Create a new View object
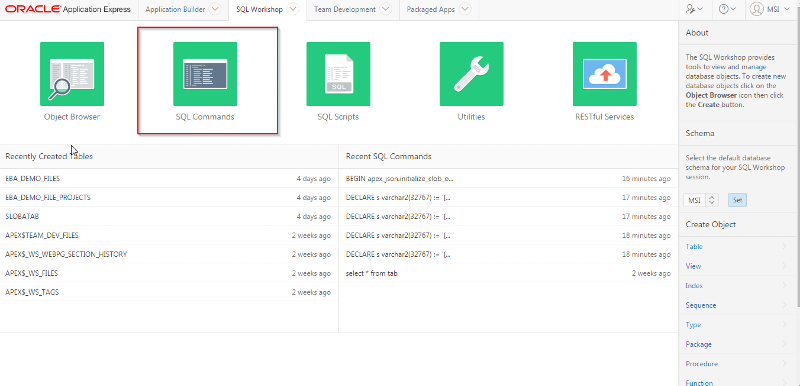 coord(693,266)
